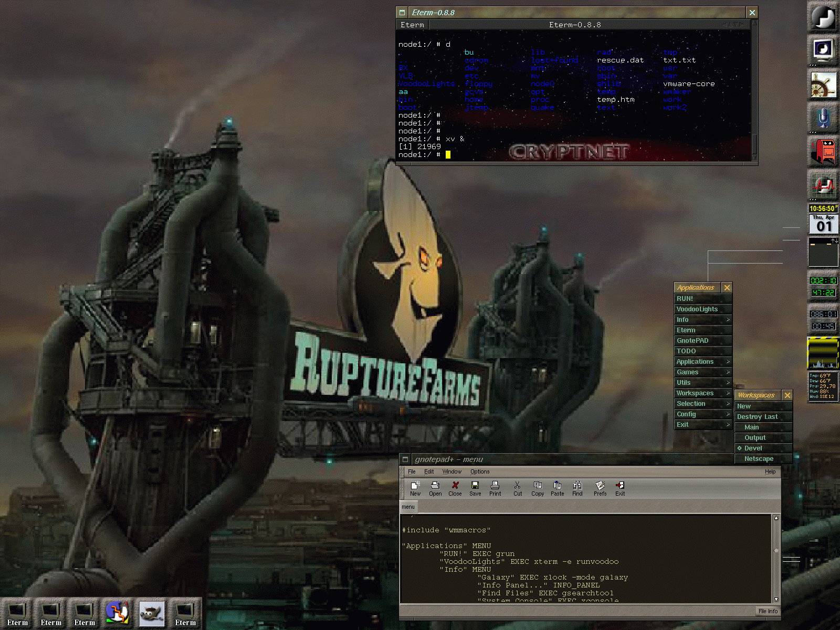Screen dimensions: 840x630
Task: Choose RUN! in Applications menu
Action: [x=703, y=299]
